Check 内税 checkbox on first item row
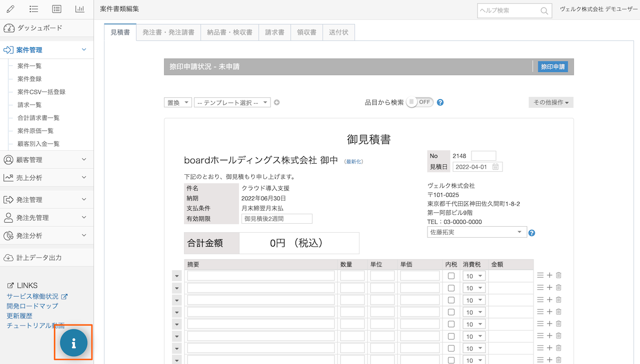 coord(451,276)
